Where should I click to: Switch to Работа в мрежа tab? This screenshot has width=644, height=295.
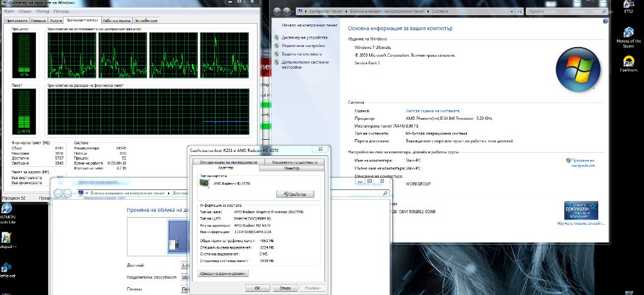[x=117, y=21]
